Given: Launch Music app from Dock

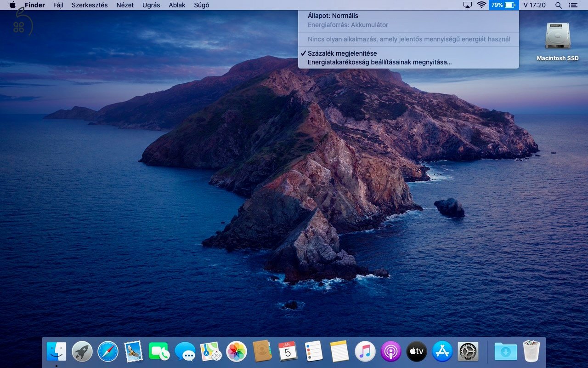Looking at the screenshot, I should coord(365,351).
